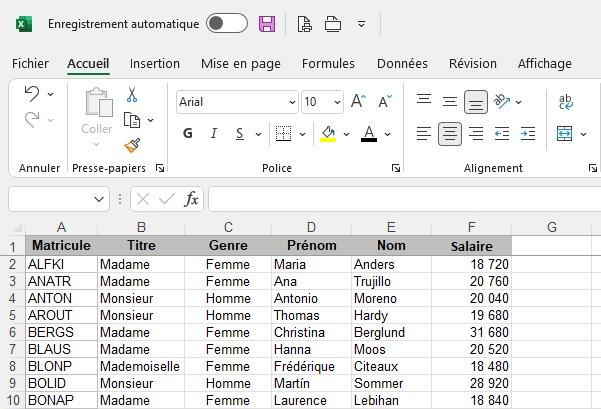Click the text Orientation icon
Image resolution: width=601 pixels, height=409 pixels.
coord(502,102)
